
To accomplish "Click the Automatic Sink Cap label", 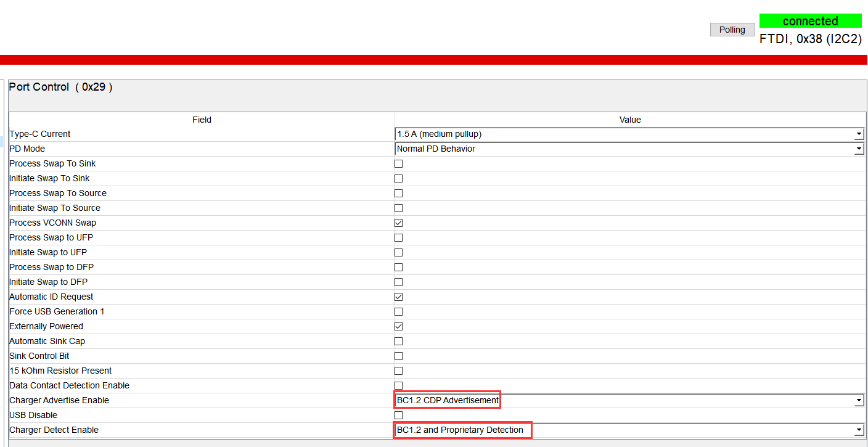I will pyautogui.click(x=47, y=341).
